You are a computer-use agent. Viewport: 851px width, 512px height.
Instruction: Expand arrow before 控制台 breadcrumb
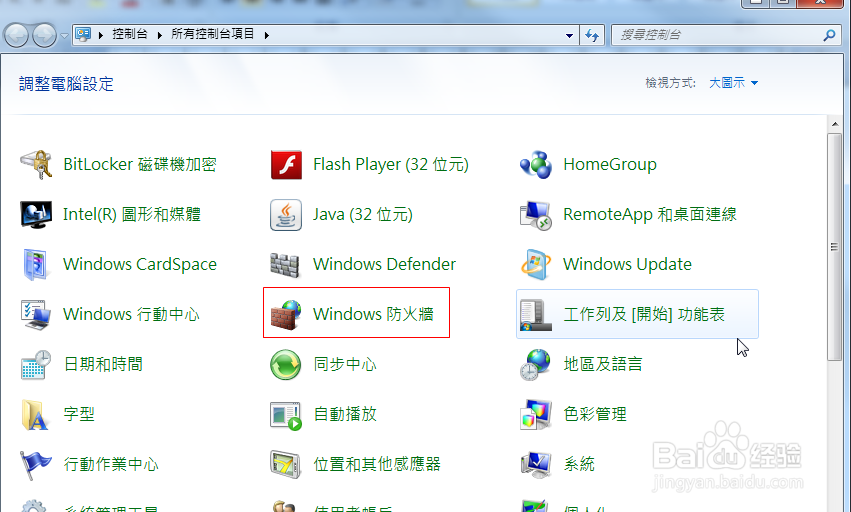101,35
